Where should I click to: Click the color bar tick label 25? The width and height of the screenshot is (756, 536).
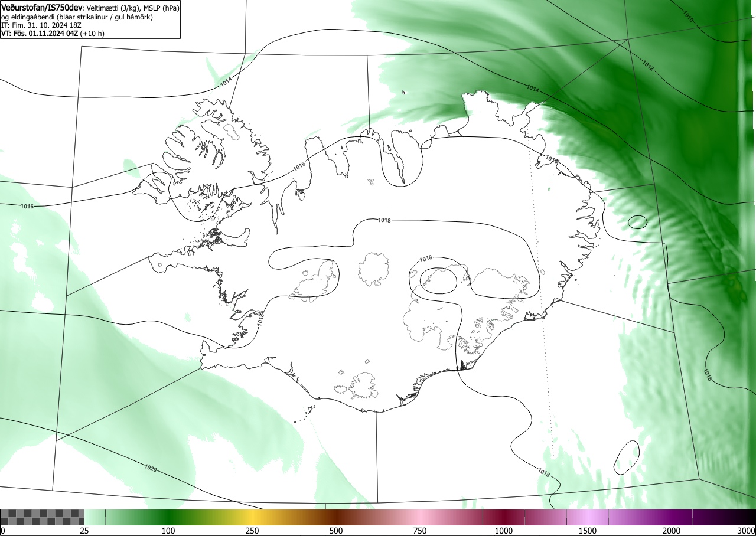point(84,531)
